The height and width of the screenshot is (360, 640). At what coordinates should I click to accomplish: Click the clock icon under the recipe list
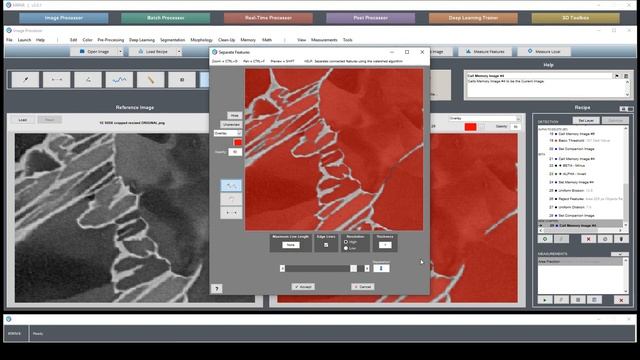click(x=605, y=239)
